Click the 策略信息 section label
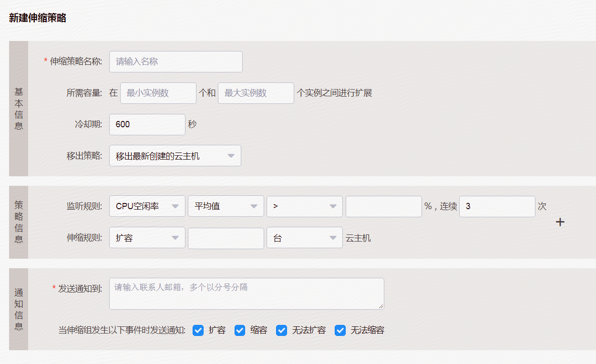This screenshot has height=364, width=596. [19, 222]
